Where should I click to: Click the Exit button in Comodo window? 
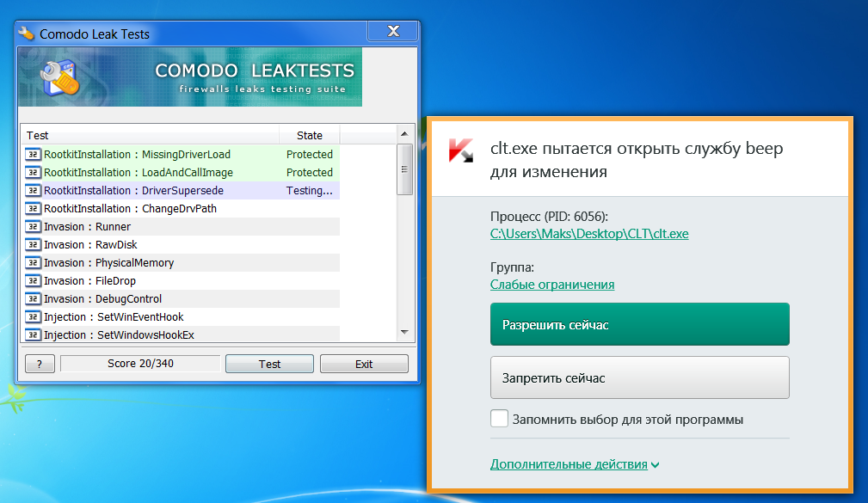coord(364,364)
